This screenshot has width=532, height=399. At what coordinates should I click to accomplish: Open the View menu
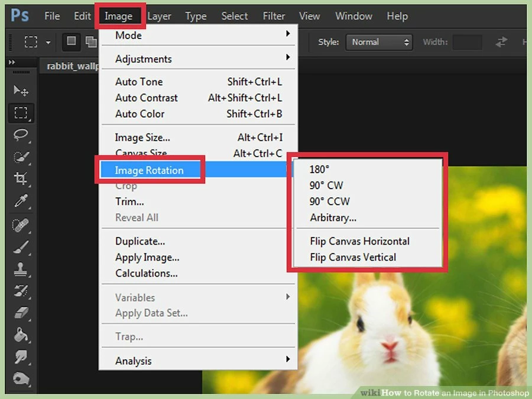click(309, 16)
